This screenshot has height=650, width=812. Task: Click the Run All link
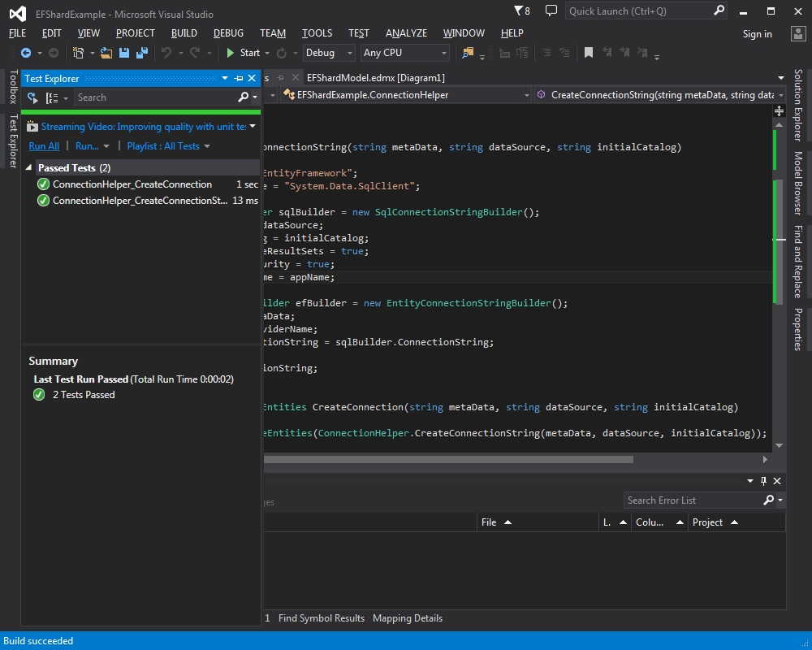44,146
